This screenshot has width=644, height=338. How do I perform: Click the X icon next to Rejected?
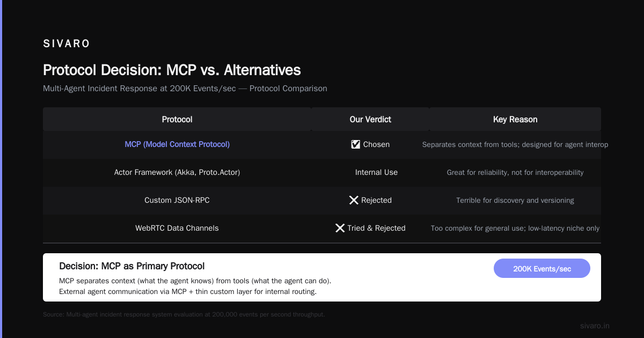coord(354,200)
